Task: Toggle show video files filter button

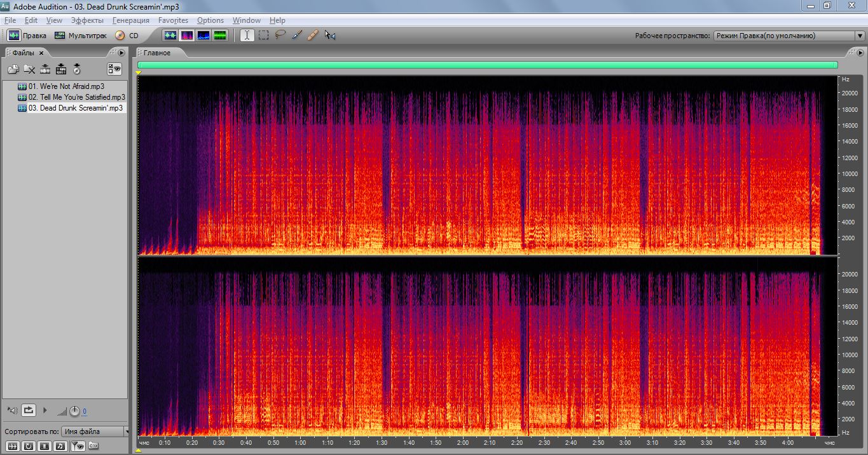Action: pos(45,446)
